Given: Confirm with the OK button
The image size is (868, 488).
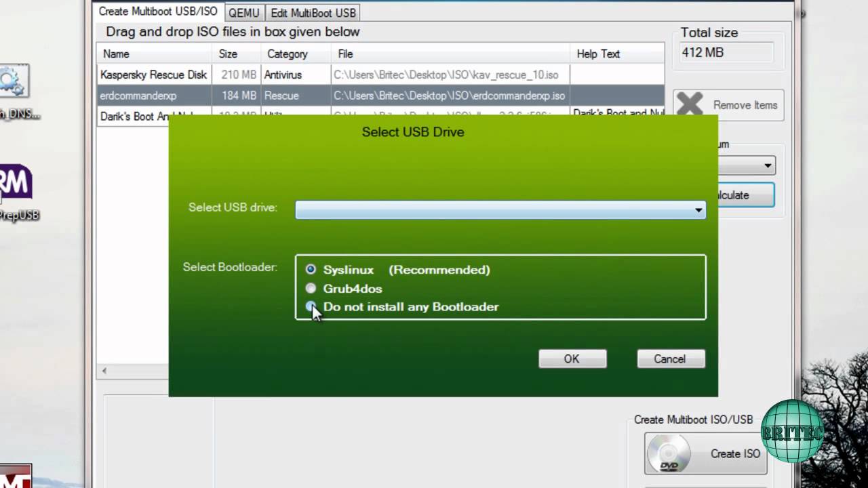Looking at the screenshot, I should coord(572,359).
